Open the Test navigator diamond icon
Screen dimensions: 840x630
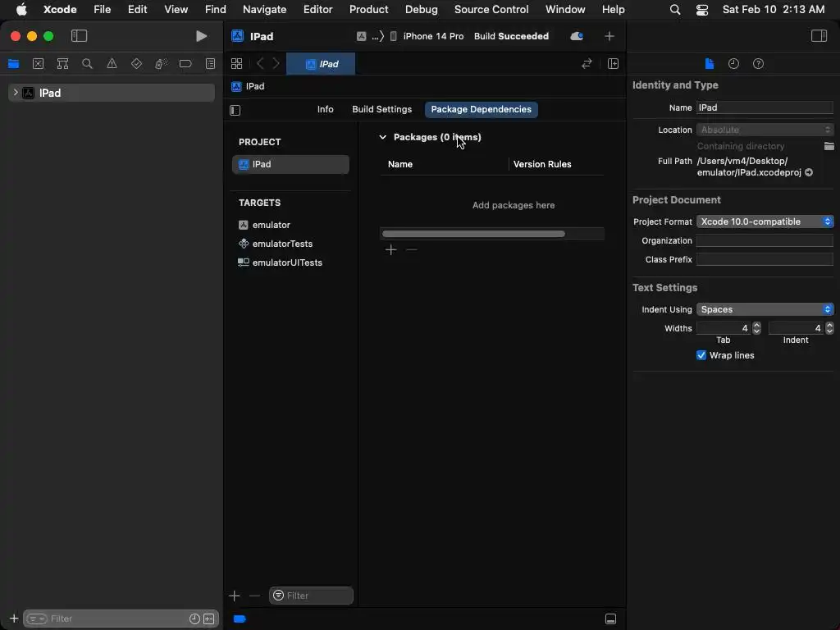(137, 64)
